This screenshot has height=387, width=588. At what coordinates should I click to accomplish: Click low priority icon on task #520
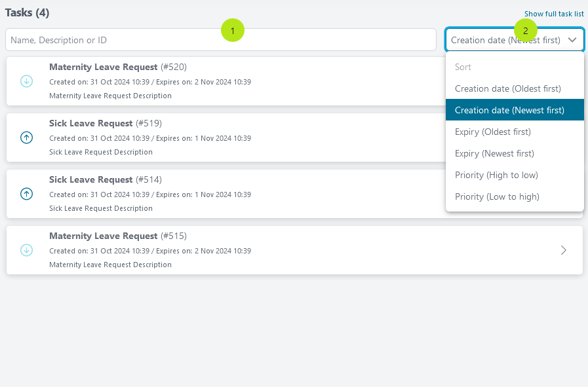(x=26, y=81)
